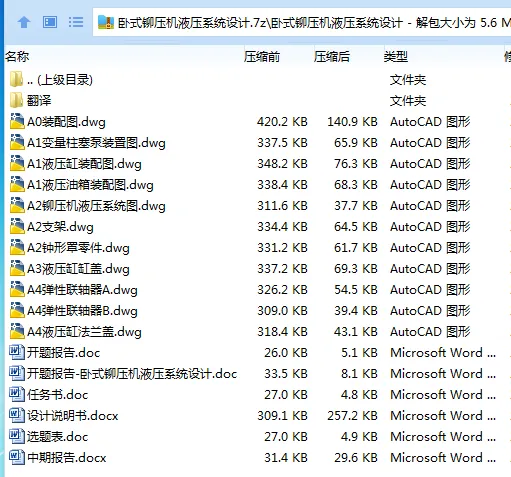Screen dimensions: 511x477
Task: Click the 37.7 KB compressed size
Action: point(356,206)
